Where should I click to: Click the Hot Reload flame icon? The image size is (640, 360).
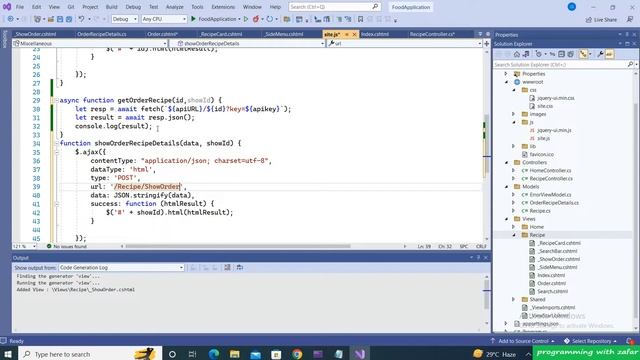pos(256,19)
